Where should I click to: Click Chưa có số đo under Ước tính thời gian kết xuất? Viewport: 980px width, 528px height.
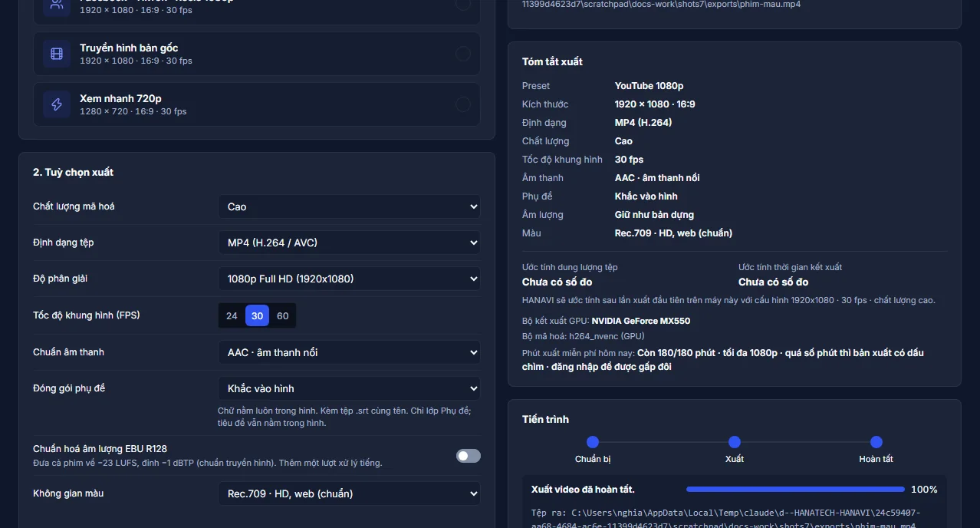(x=773, y=282)
